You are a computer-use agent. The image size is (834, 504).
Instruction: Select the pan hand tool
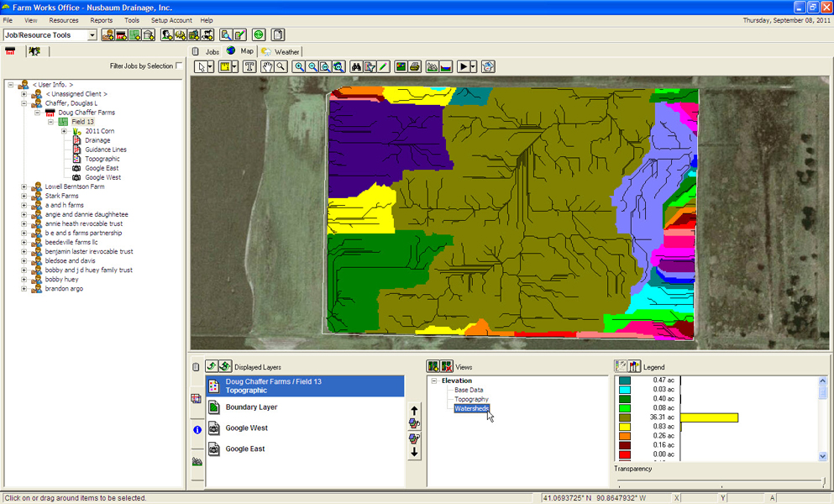268,66
